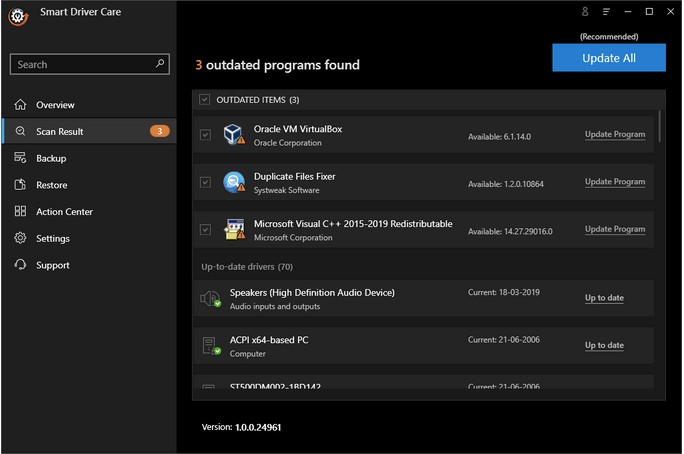Click the search magnifier icon
Viewport: 684px width, 454px height.
click(161, 64)
